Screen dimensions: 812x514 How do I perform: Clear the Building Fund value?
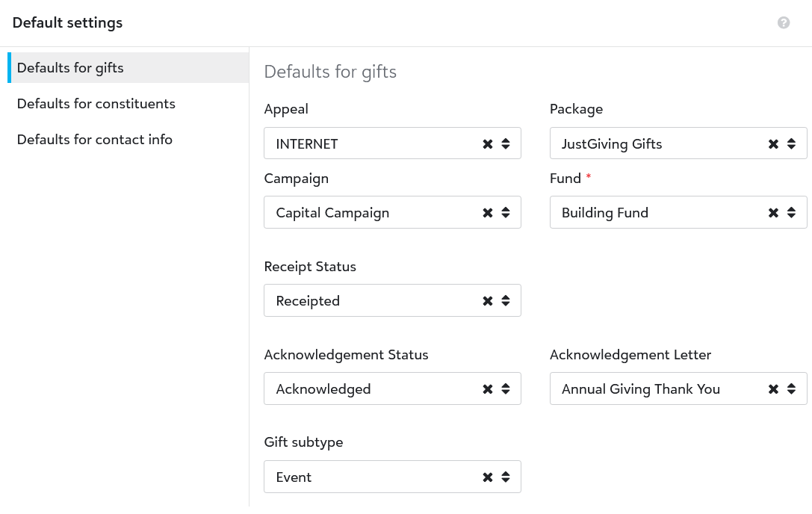[x=774, y=213]
